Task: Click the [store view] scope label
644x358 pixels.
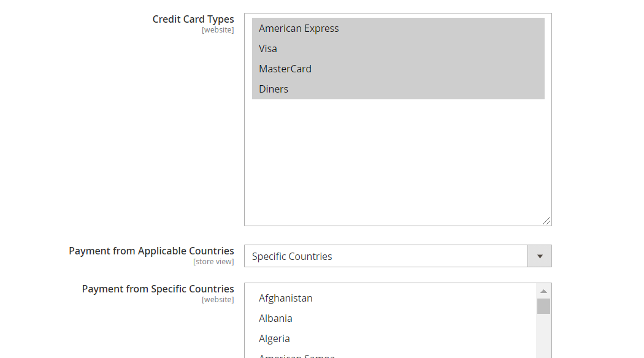Action: click(x=213, y=262)
